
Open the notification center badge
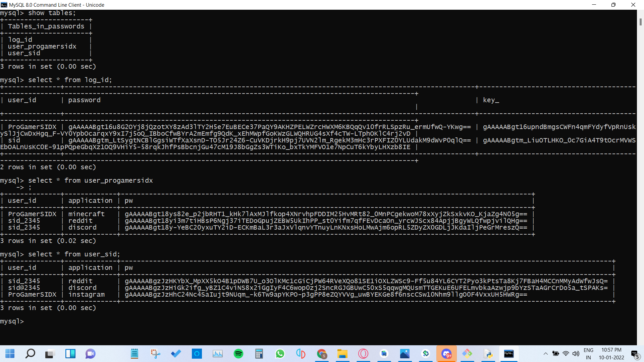(x=635, y=354)
